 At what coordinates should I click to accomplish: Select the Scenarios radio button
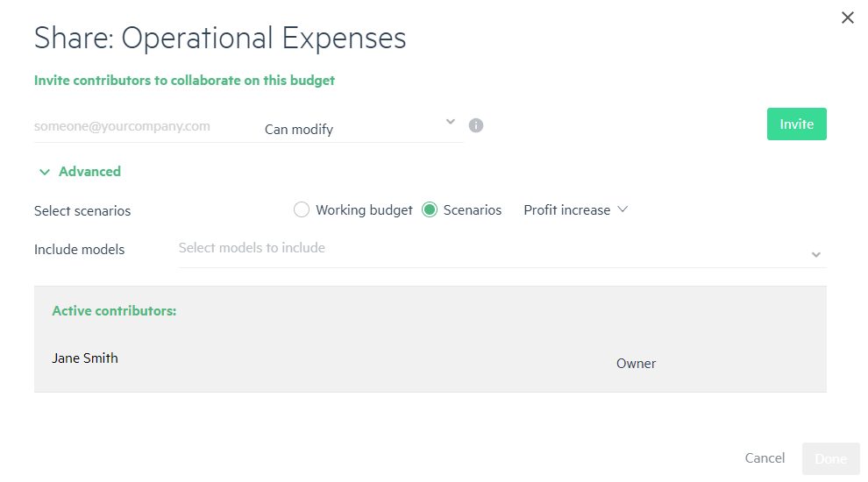click(429, 209)
